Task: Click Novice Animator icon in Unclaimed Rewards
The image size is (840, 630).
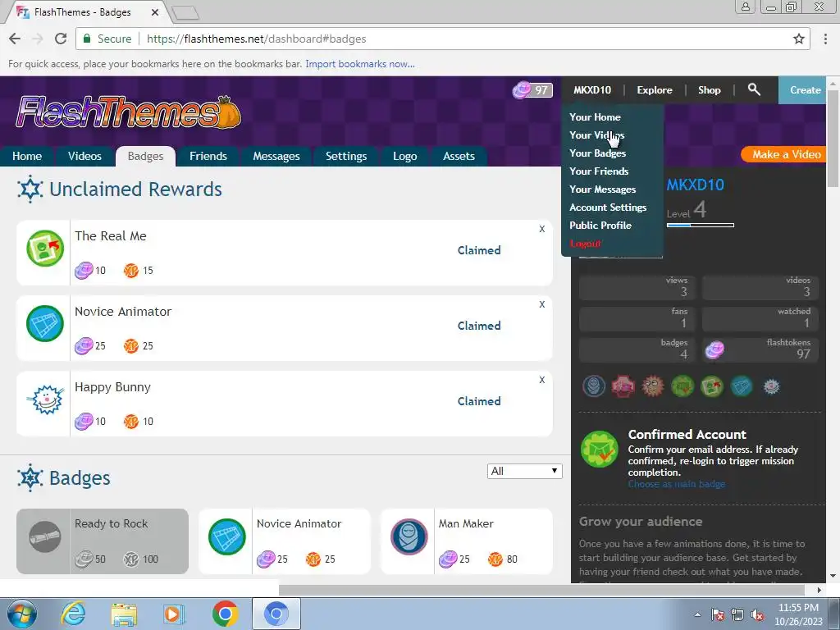Action: point(45,323)
